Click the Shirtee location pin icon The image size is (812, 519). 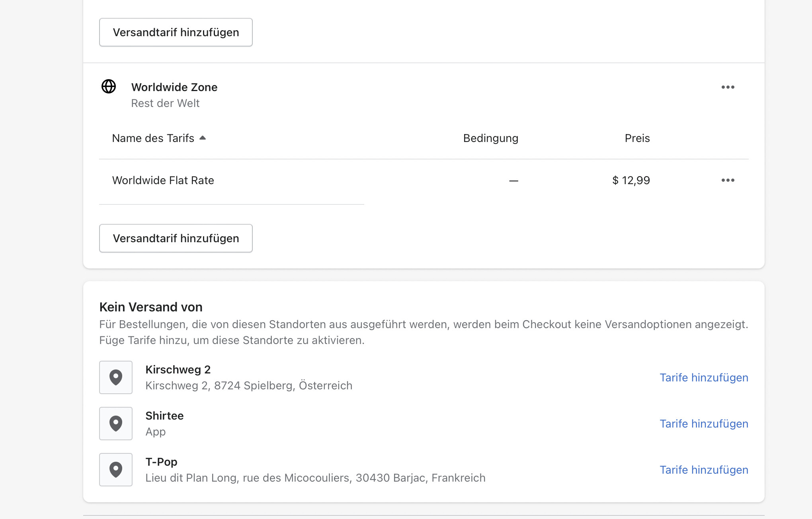(116, 424)
